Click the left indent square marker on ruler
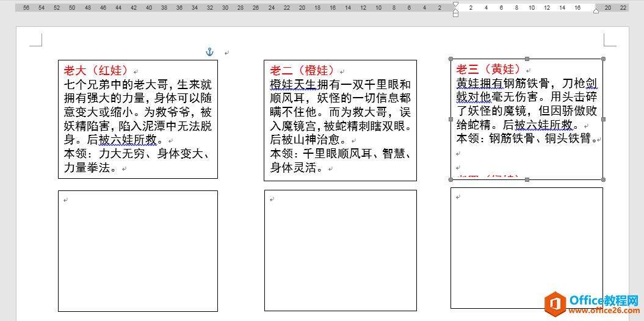This screenshot has width=644, height=321. [x=455, y=14]
